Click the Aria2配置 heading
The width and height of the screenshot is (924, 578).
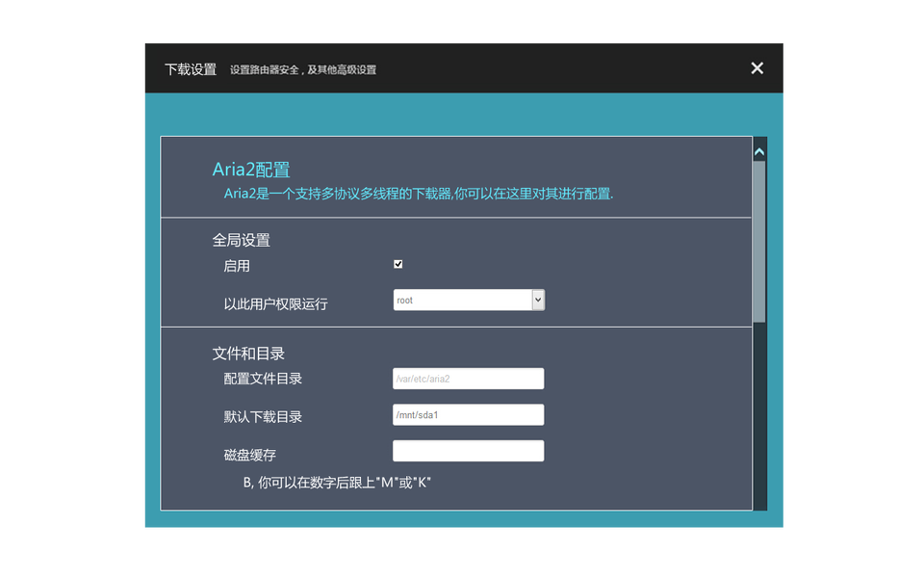click(x=251, y=171)
